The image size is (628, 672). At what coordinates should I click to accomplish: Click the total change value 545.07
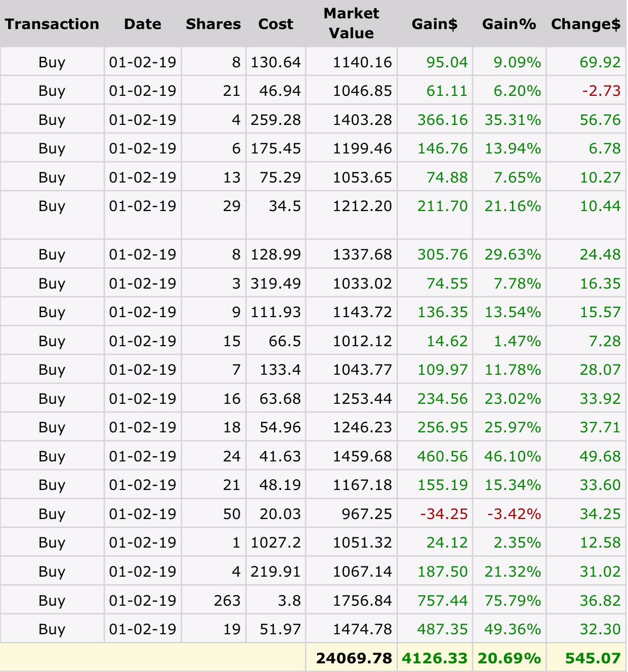[593, 658]
